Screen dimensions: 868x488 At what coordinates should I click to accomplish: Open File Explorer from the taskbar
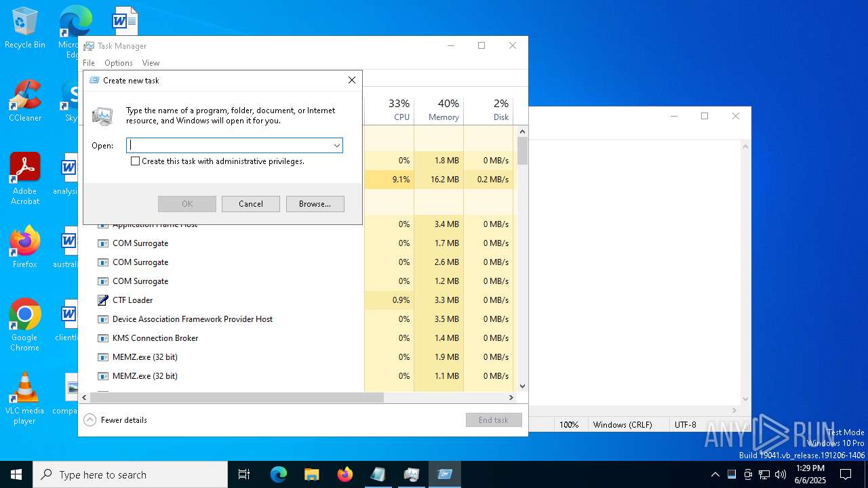(311, 474)
